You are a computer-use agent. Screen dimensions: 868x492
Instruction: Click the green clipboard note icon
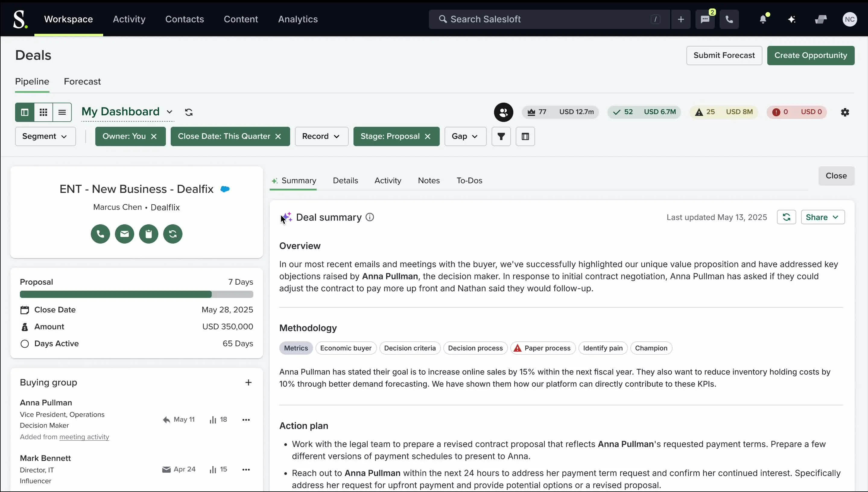[149, 234]
